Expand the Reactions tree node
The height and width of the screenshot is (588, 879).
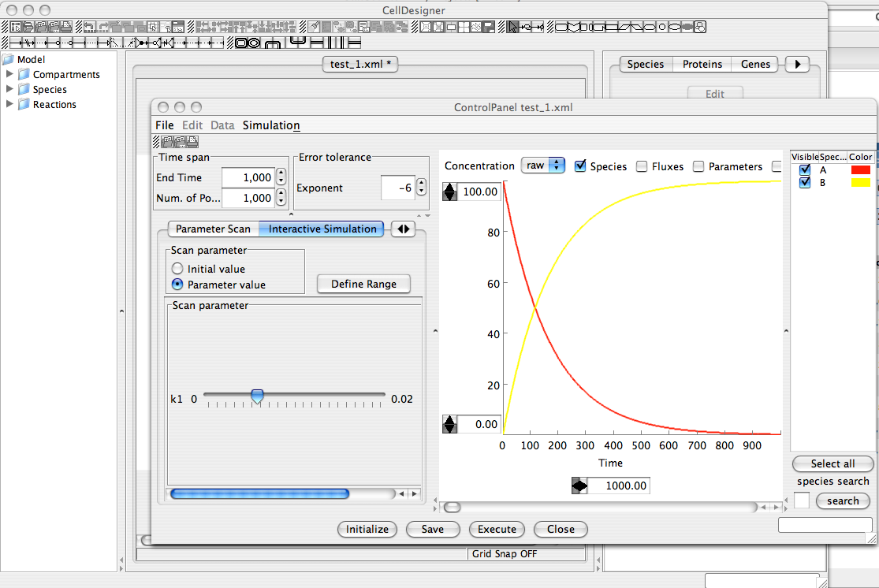(10, 104)
